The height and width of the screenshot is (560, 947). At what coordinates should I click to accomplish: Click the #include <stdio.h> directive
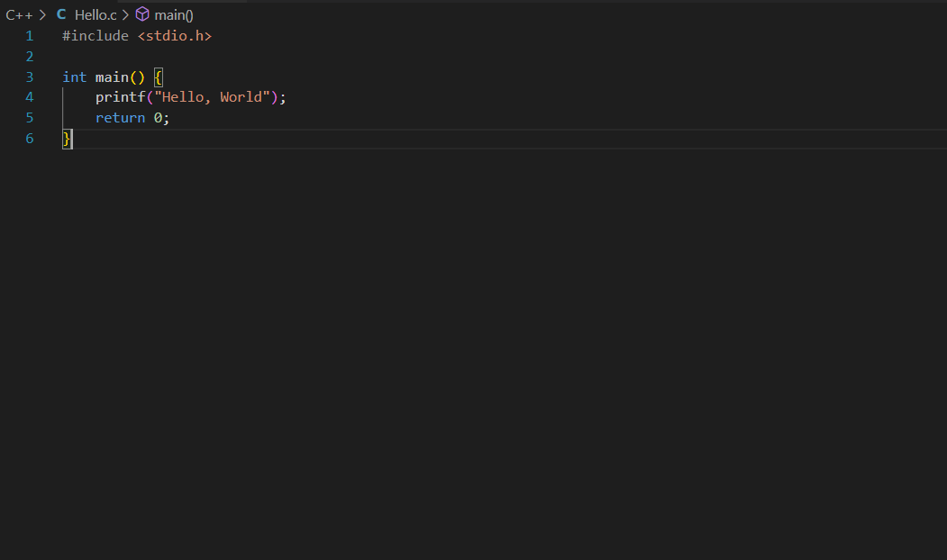pos(135,35)
